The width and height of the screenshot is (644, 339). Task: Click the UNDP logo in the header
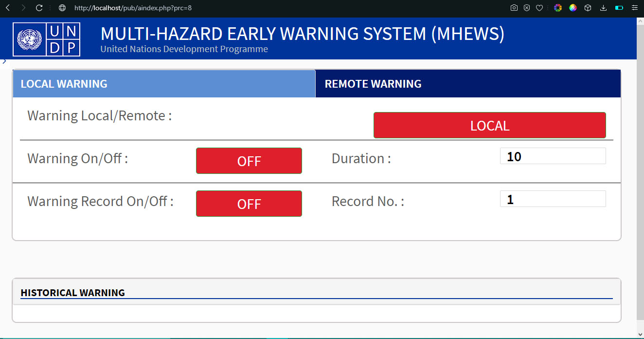click(47, 39)
